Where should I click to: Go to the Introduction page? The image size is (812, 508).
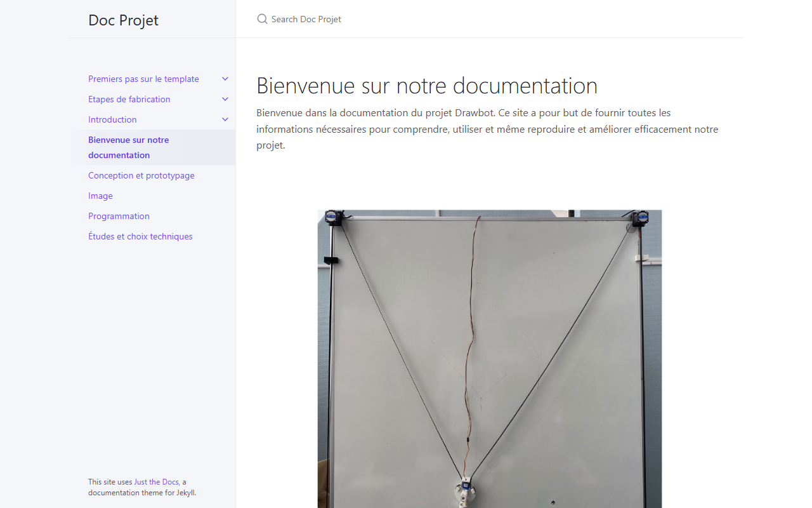(112, 119)
